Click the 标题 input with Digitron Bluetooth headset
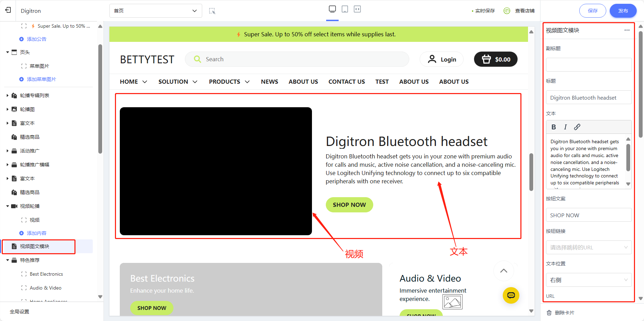Image resolution: width=644 pixels, height=321 pixels. pos(589,98)
